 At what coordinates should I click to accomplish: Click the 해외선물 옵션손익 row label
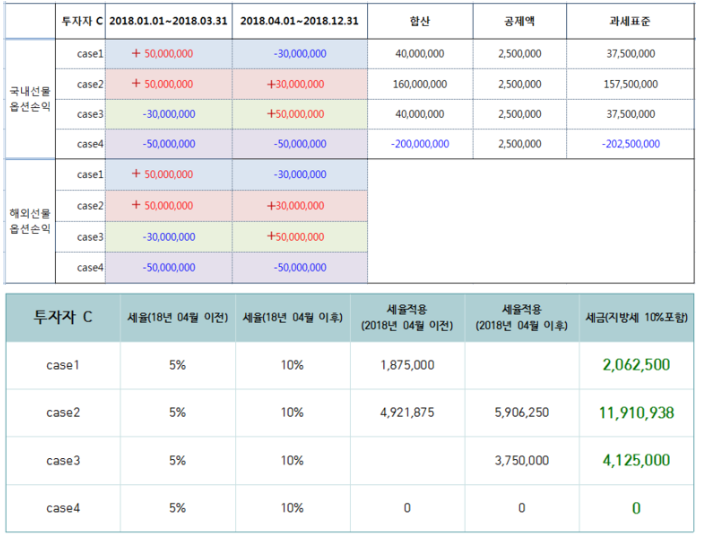click(x=29, y=221)
